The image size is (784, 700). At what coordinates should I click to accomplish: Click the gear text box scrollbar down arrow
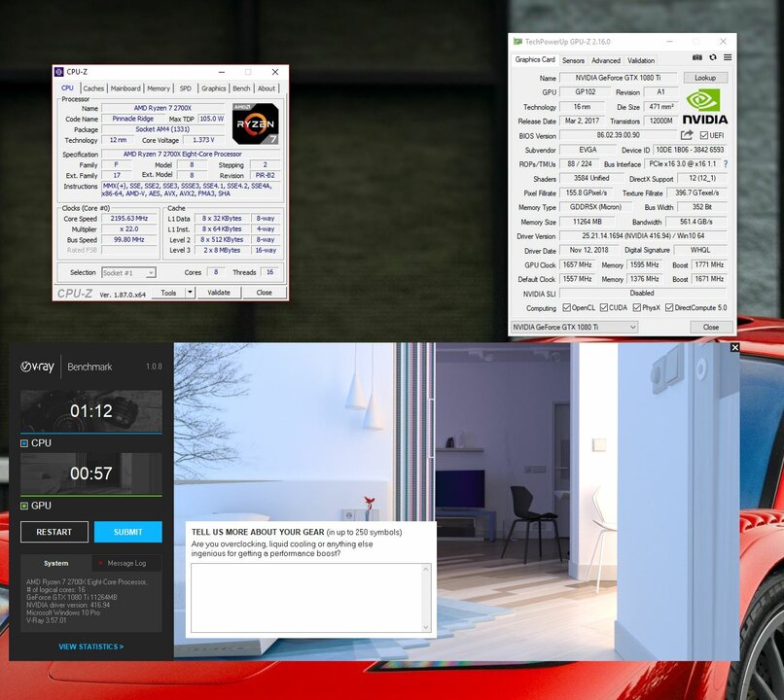(426, 627)
